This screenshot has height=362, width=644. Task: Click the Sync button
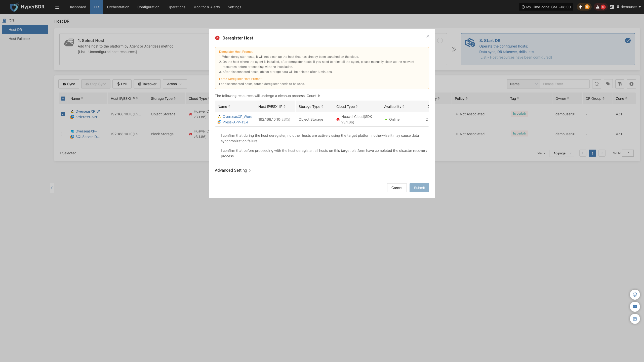(69, 84)
